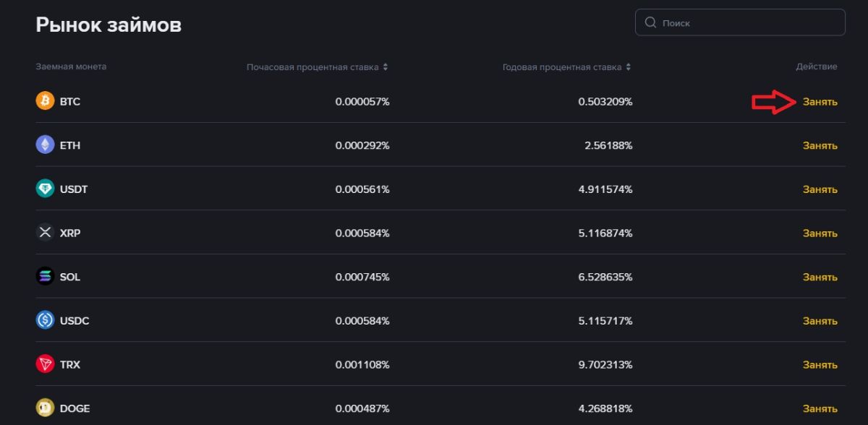Click Занять for TRX
This screenshot has height=425, width=868.
tap(820, 365)
